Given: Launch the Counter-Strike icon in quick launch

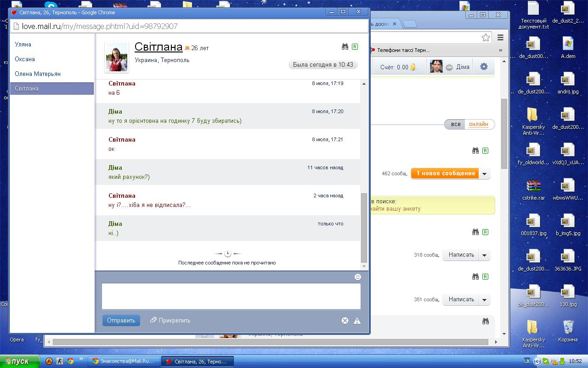Looking at the screenshot, I should 60,361.
